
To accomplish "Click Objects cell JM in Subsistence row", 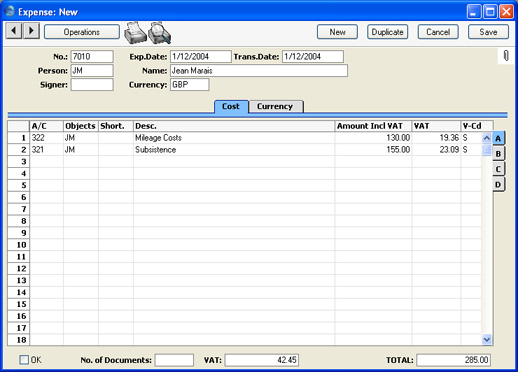I will (x=81, y=150).
